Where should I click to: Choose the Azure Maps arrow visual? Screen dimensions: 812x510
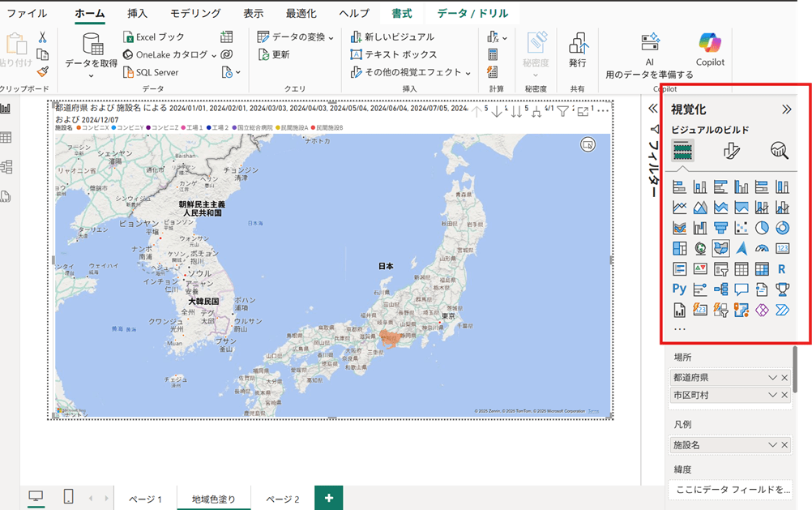tap(741, 249)
